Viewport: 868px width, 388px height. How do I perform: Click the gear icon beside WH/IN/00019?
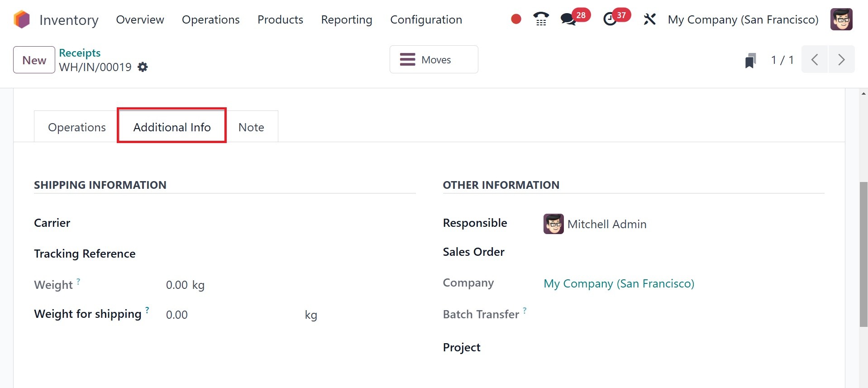143,67
